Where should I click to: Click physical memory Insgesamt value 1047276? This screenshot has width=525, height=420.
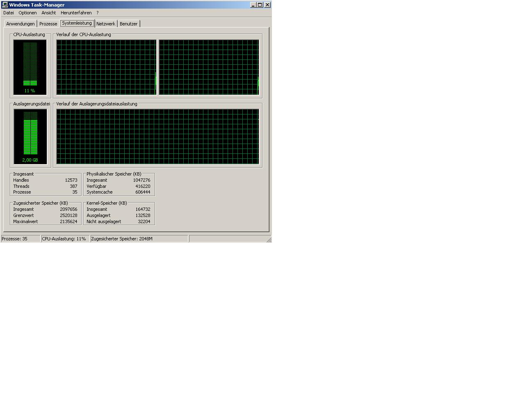coord(142,180)
